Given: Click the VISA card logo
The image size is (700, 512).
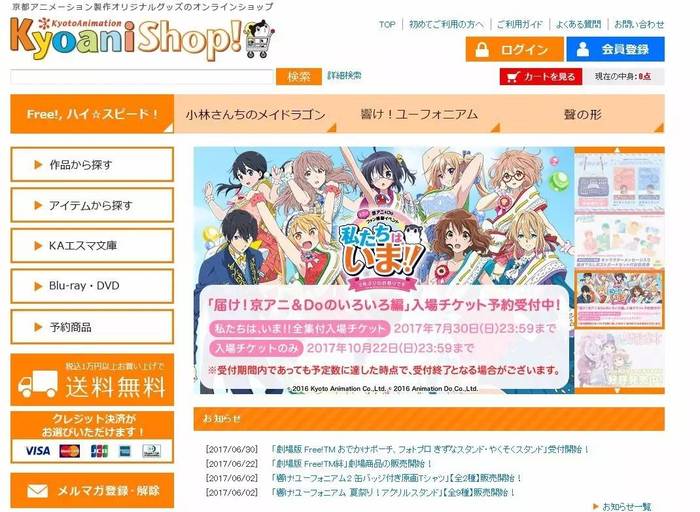Looking at the screenshot, I should click(x=38, y=451).
